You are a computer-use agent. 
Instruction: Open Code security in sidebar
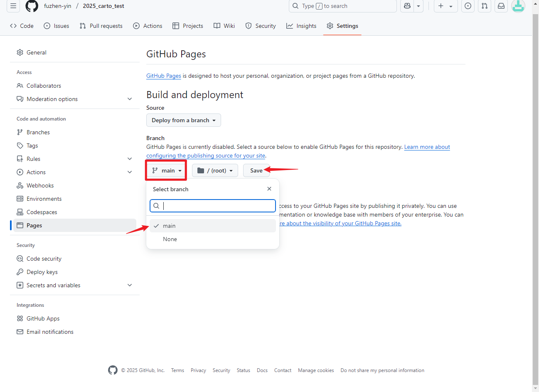[75, 259]
